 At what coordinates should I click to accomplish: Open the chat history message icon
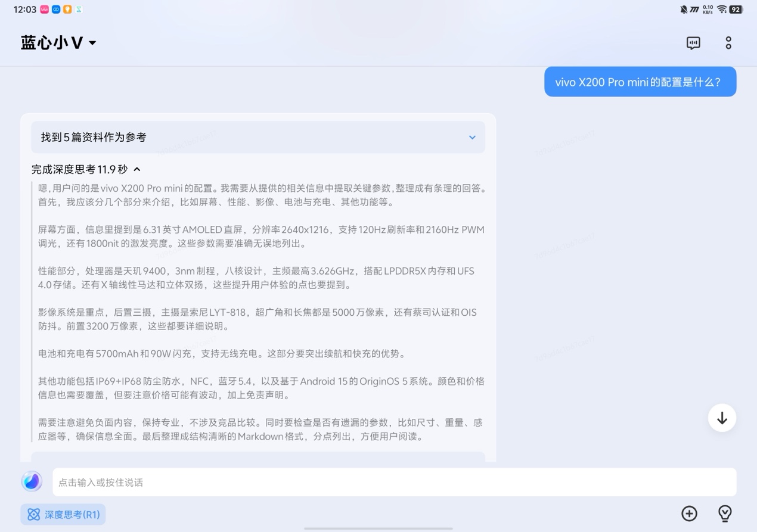(x=693, y=43)
